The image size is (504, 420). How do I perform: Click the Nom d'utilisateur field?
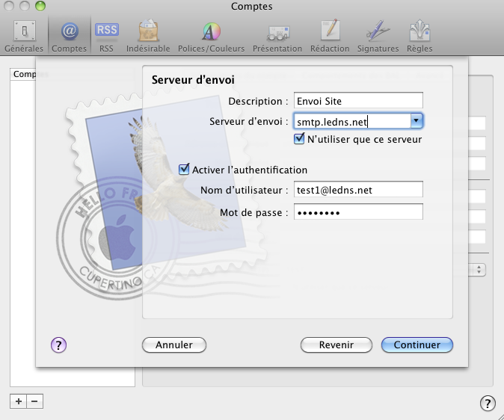tap(357, 190)
